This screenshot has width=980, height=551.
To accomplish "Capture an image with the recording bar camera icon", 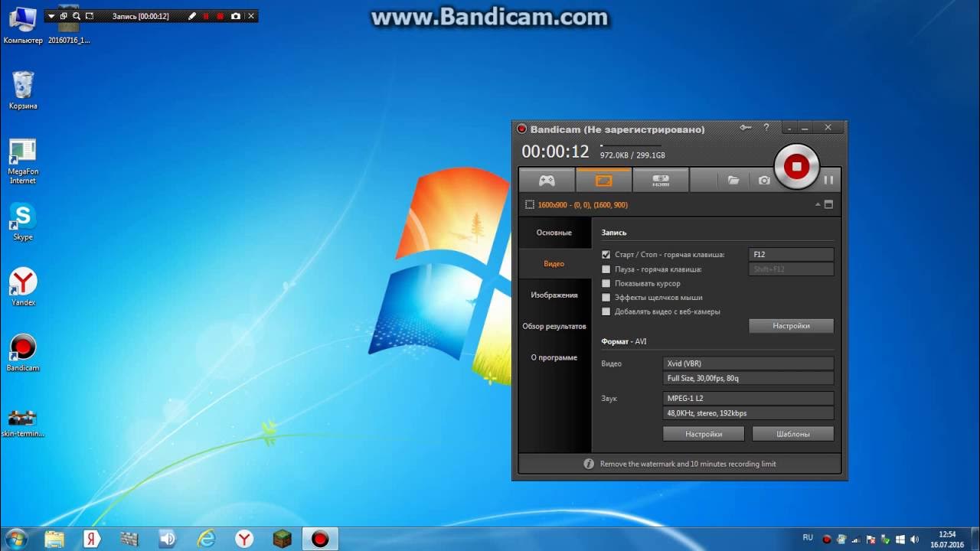I will click(236, 16).
